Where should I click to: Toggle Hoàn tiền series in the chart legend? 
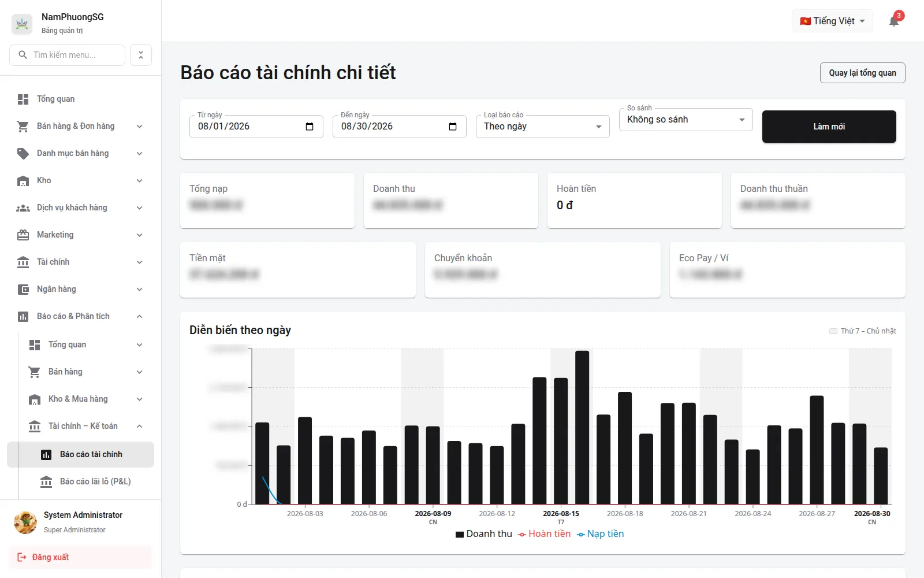tap(544, 534)
